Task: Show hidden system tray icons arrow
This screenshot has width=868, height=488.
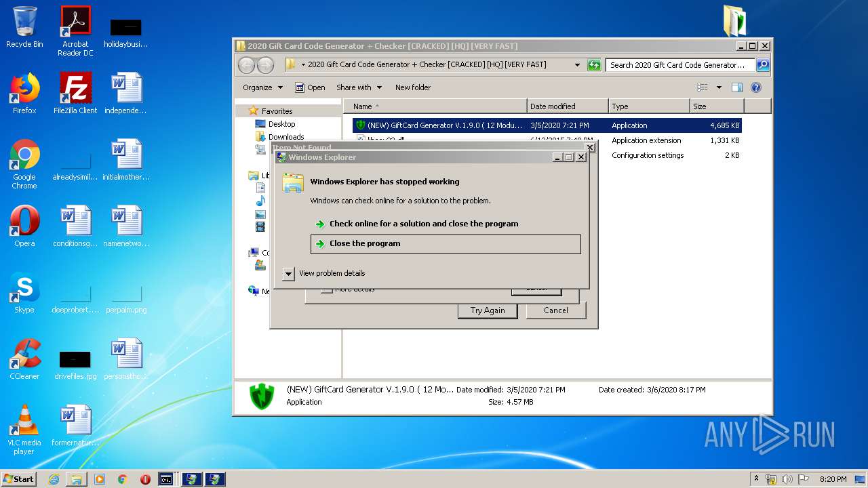Action: (x=756, y=479)
